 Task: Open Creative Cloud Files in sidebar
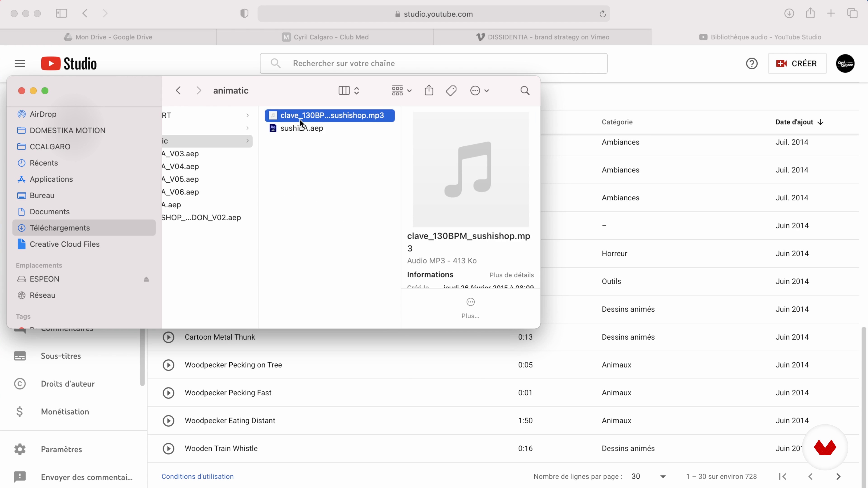[84, 244]
